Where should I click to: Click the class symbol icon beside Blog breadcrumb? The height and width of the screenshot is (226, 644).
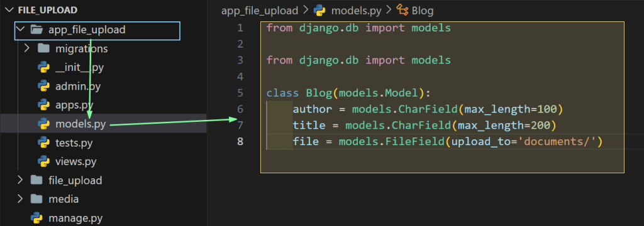pyautogui.click(x=402, y=10)
